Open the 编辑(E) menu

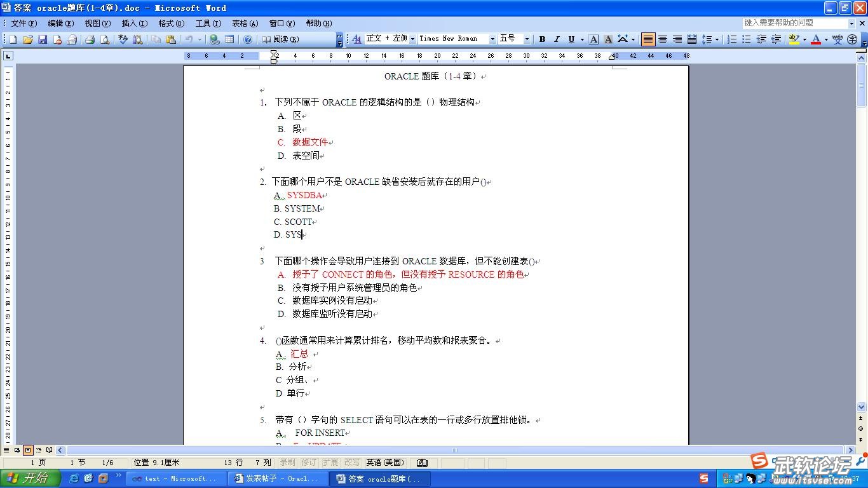61,24
